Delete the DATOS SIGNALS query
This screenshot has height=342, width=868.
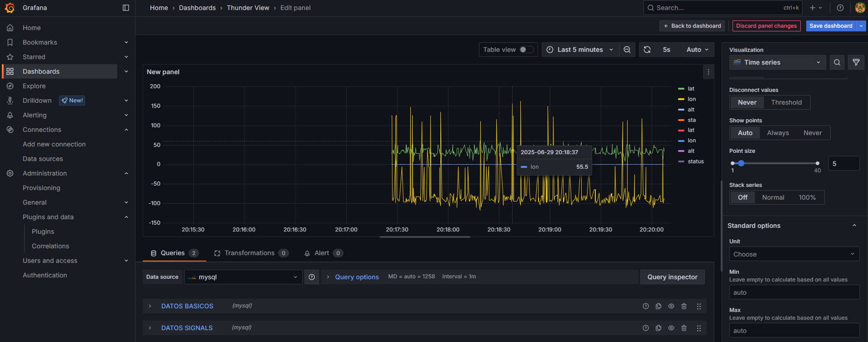pyautogui.click(x=684, y=328)
